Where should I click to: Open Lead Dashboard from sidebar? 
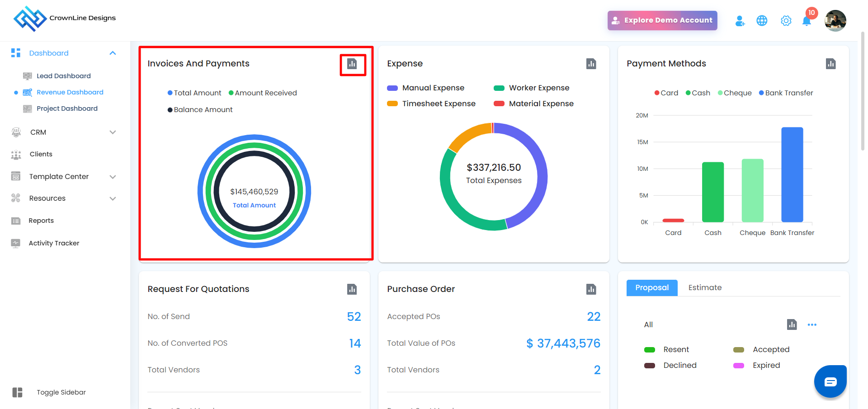[64, 76]
